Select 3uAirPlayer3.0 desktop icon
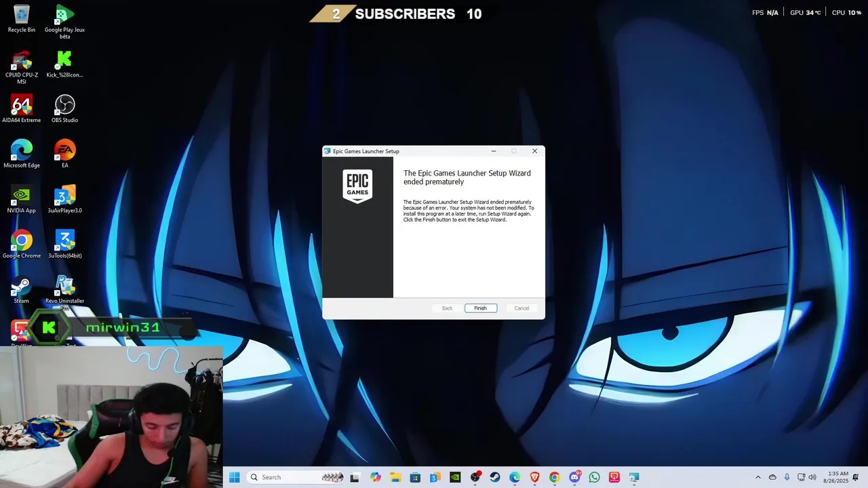 coord(64,199)
